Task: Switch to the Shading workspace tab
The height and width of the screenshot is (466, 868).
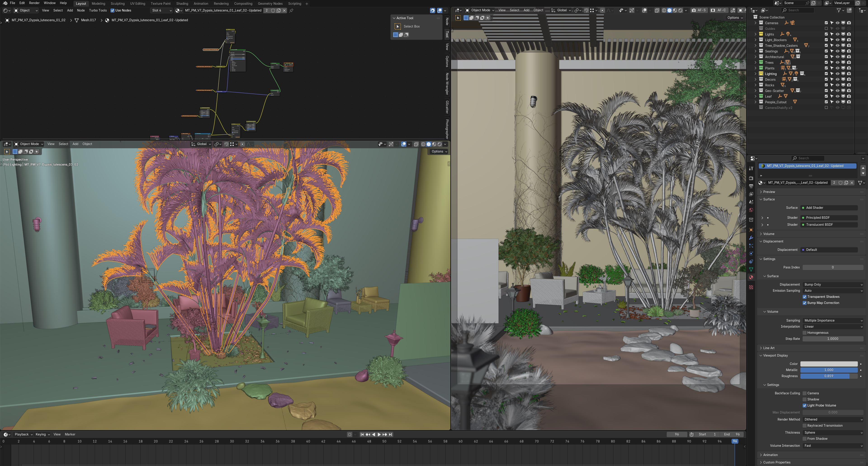Action: tap(182, 3)
